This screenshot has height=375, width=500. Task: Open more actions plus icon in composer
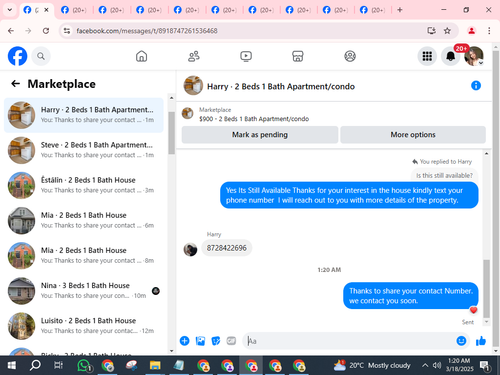(184, 341)
